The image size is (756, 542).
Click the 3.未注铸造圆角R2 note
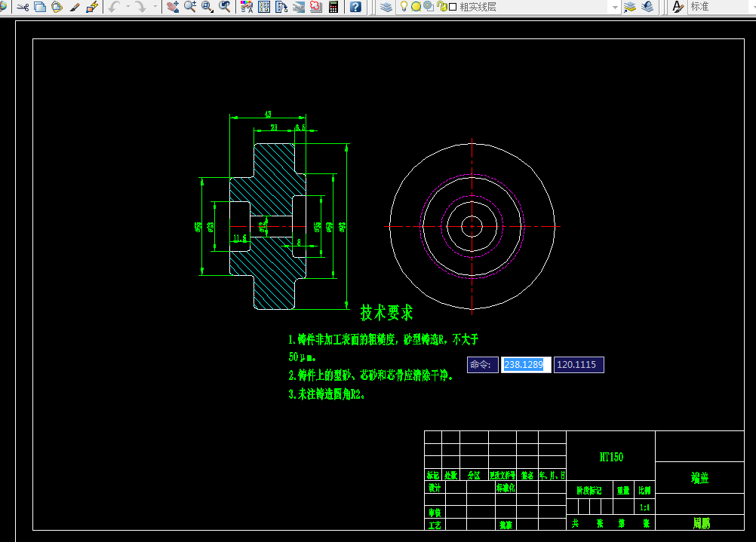pos(327,394)
